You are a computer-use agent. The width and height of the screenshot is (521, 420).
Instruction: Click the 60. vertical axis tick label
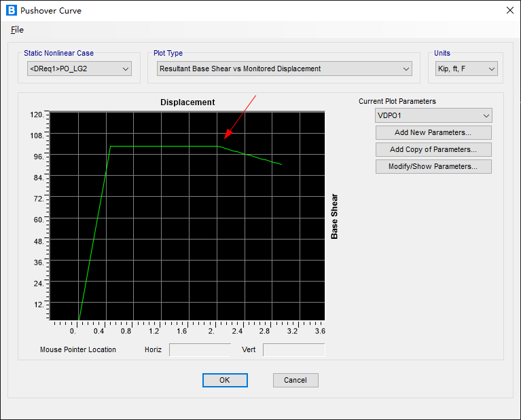39,220
